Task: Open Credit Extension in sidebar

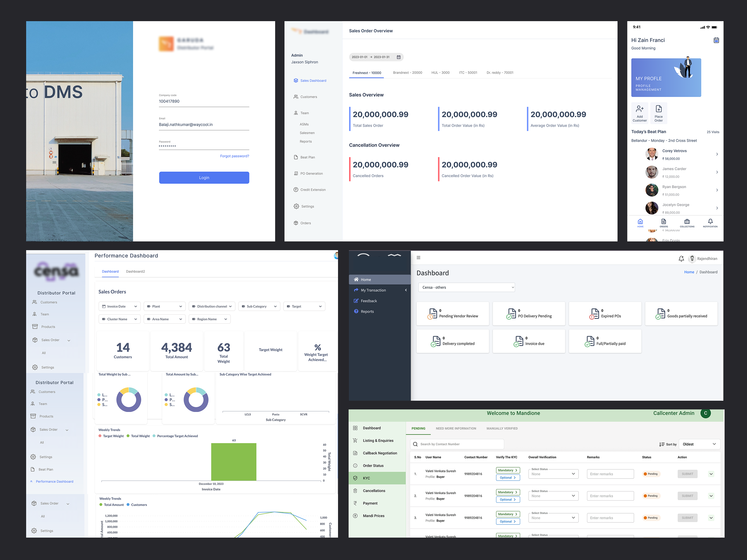Action: click(309, 190)
